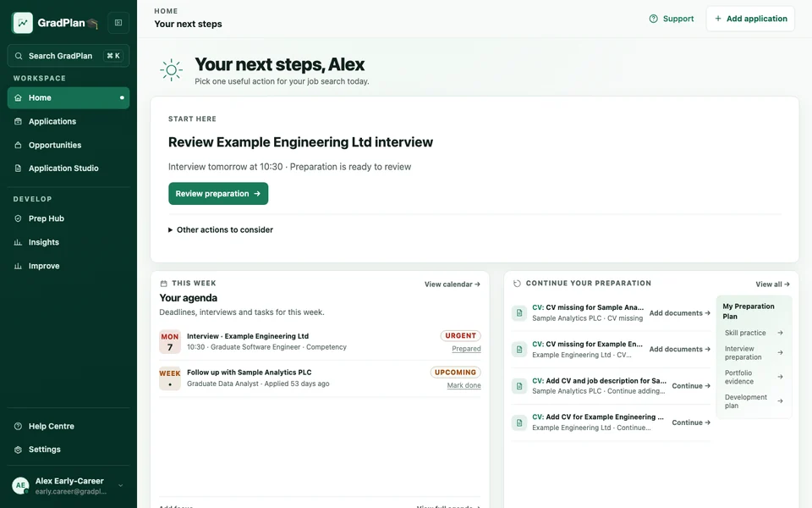The width and height of the screenshot is (812, 508).
Task: Click the Add application button
Action: click(750, 19)
